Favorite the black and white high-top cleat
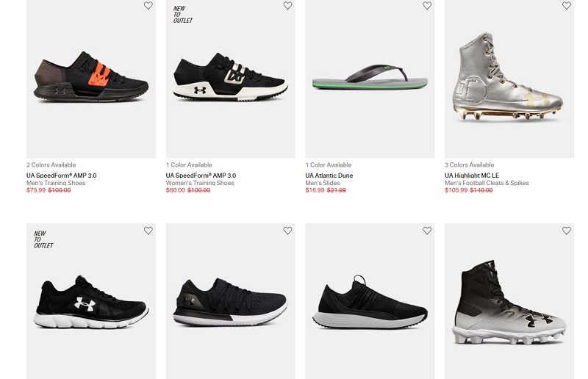Image resolution: width=588 pixels, height=379 pixels. (x=566, y=231)
